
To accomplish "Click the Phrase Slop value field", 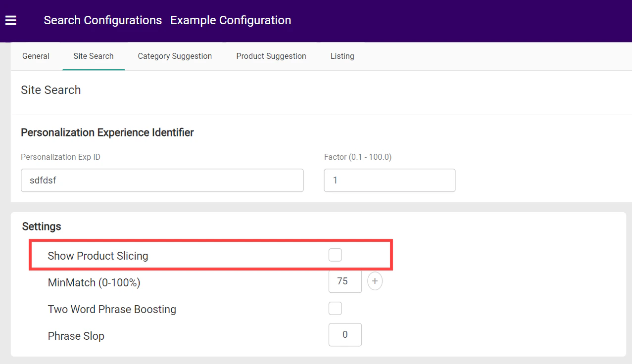I will 345,335.
